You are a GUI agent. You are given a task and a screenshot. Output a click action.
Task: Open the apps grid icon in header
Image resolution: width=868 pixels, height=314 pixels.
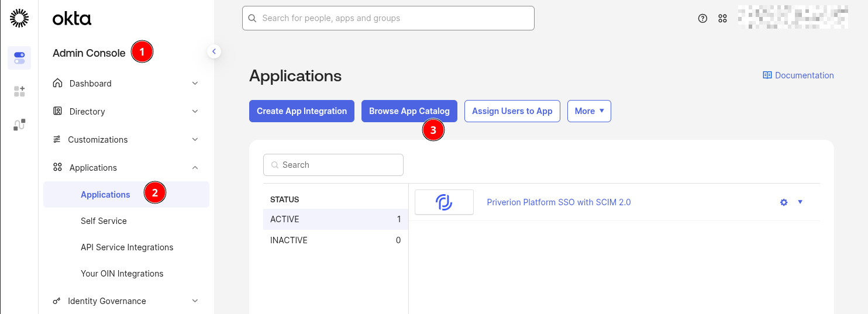pos(722,19)
